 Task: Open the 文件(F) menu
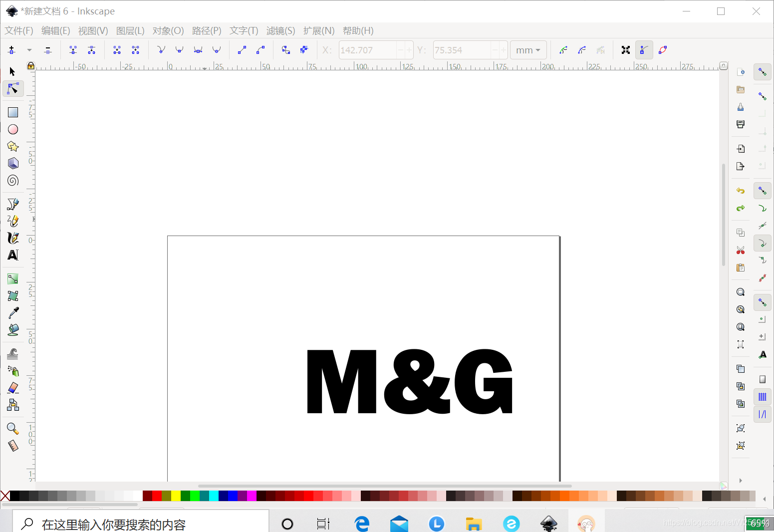(x=19, y=30)
